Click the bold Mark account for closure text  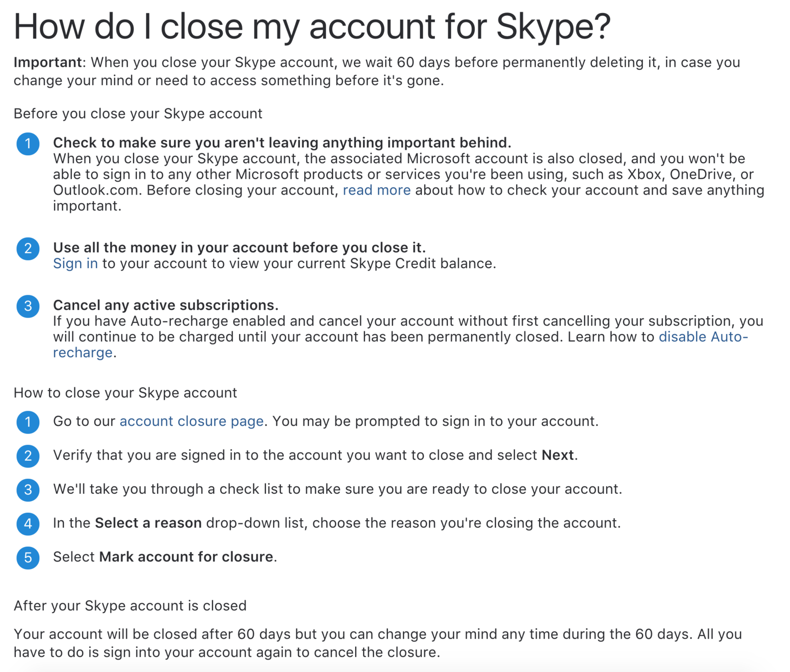pos(186,557)
